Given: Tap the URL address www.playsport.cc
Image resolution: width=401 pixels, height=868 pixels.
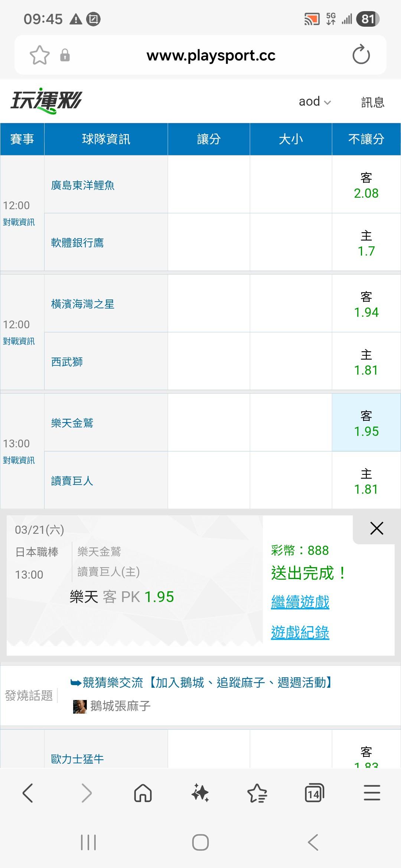Looking at the screenshot, I should coord(211,56).
